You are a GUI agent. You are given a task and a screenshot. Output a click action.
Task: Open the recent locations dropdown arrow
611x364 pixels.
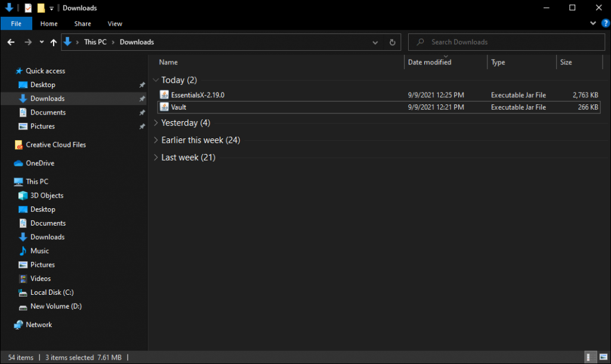pos(41,42)
